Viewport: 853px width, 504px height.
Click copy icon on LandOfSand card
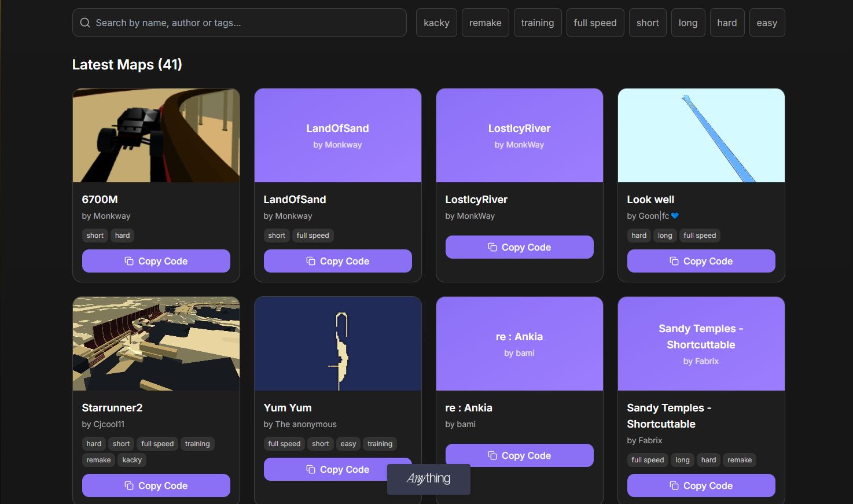click(x=311, y=261)
